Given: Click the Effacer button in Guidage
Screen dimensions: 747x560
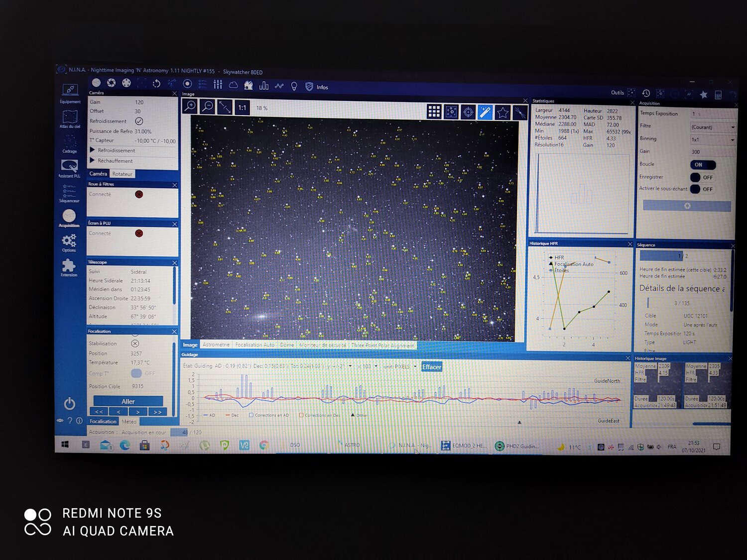Looking at the screenshot, I should coord(432,367).
